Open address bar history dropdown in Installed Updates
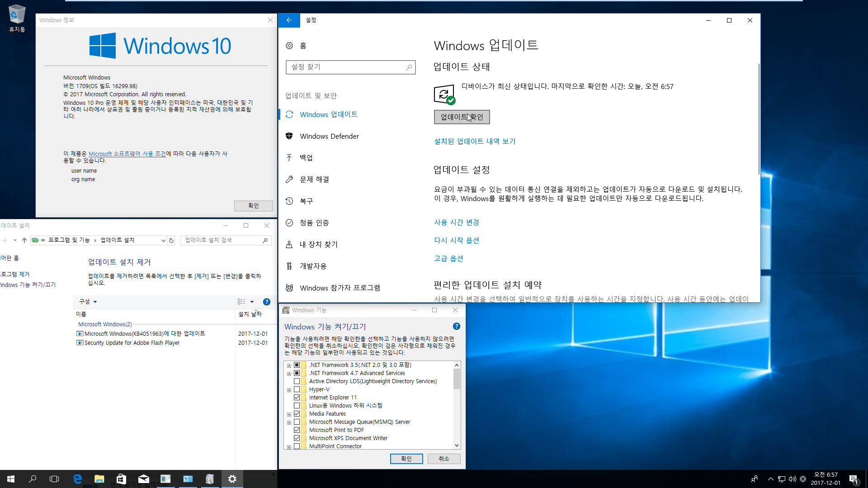868x488 pixels. 163,240
